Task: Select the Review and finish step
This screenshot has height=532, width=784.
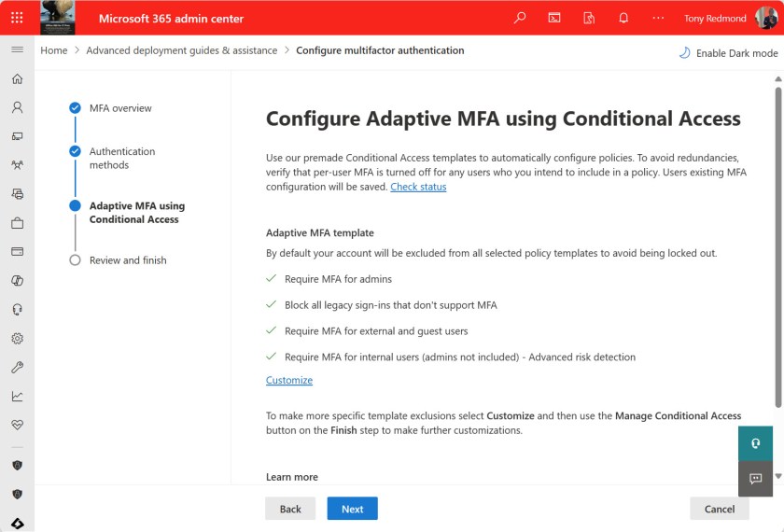Action: (x=118, y=260)
